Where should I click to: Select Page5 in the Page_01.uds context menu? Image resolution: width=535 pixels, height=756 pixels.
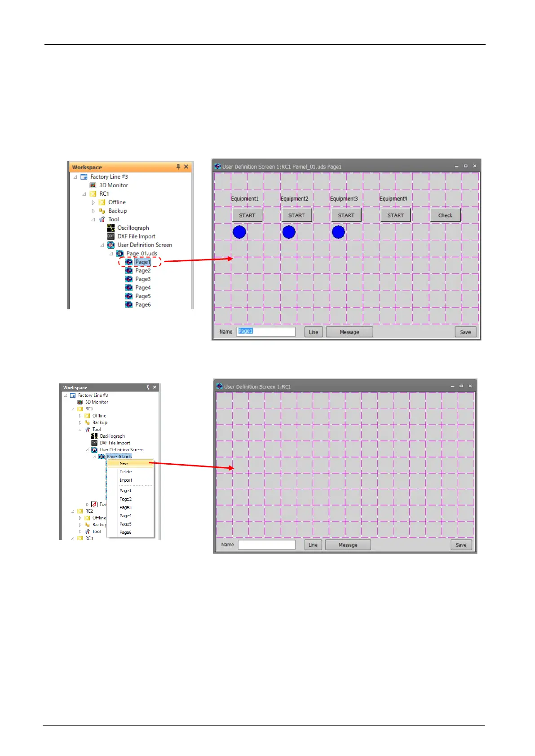coord(130,524)
